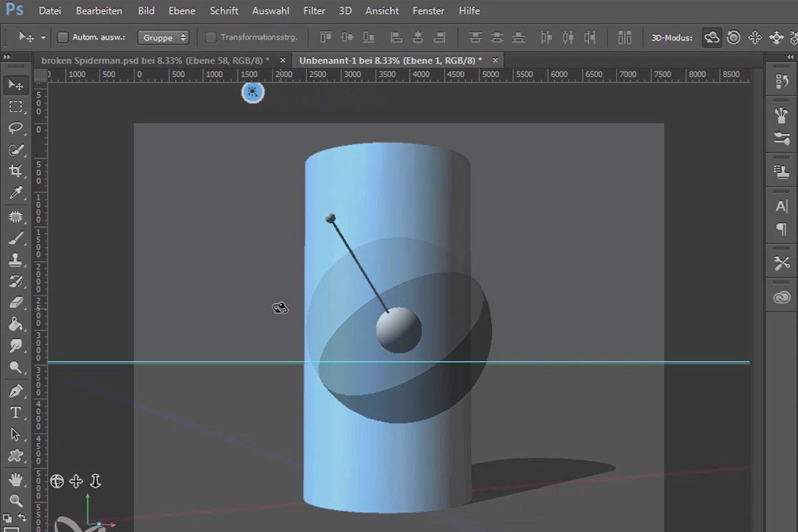Click the 3D dolly camera widget
The image size is (798, 532).
tap(94, 481)
